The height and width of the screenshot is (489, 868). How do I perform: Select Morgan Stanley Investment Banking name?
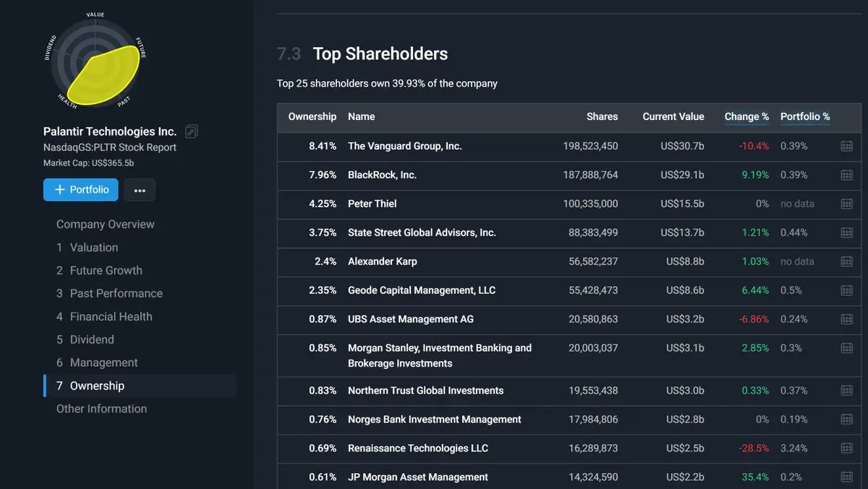[440, 356]
